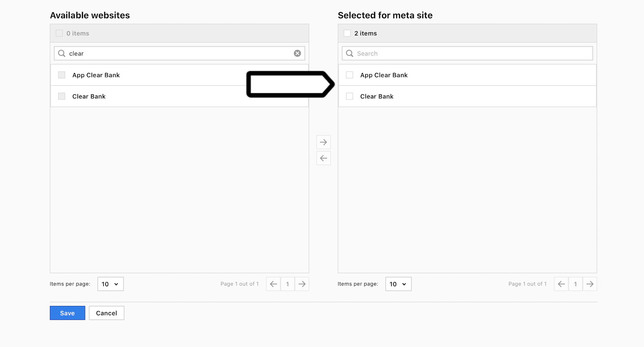Viewport: 644px width, 347px height.
Task: Clear the Available websites search text
Action: tap(297, 53)
